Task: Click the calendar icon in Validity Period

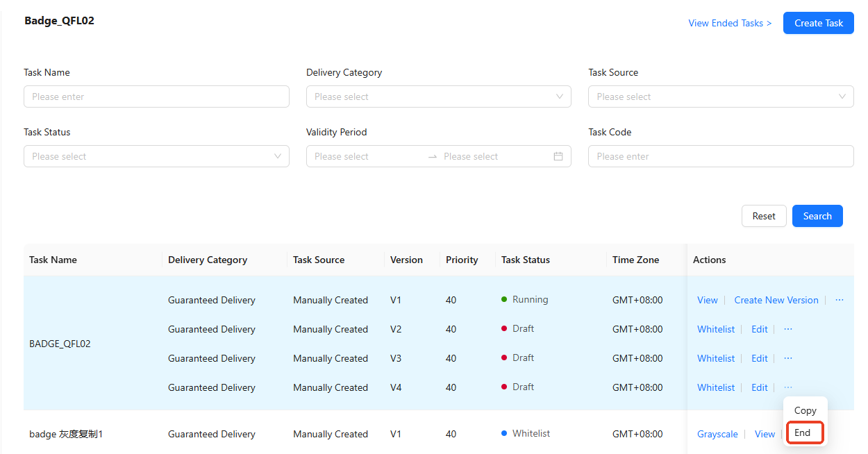Action: pos(558,156)
